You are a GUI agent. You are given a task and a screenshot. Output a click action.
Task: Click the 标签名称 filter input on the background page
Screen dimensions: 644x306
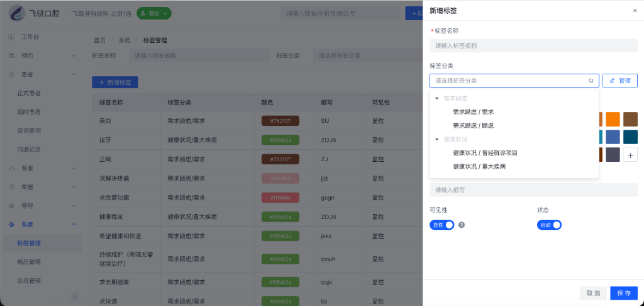[x=199, y=55]
